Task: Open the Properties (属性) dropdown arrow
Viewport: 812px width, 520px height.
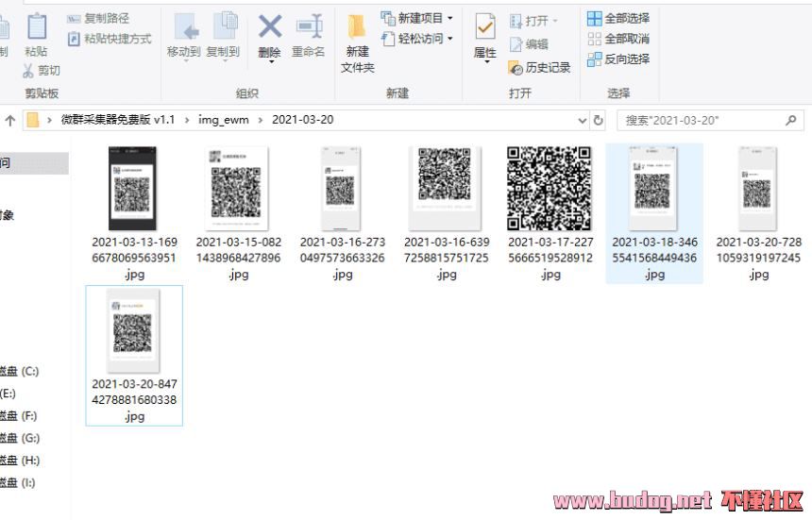Action: 485,62
